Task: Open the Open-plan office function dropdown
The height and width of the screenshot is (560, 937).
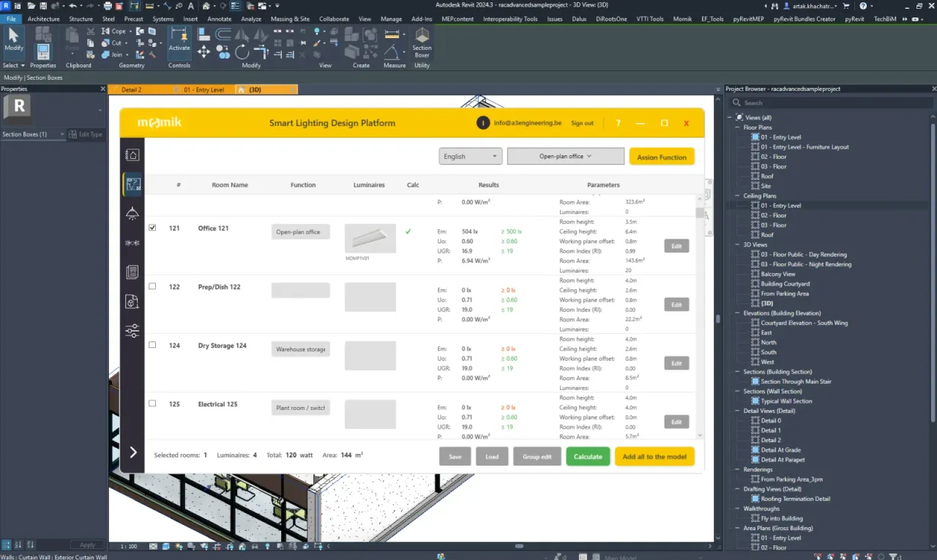Action: pyautogui.click(x=565, y=156)
